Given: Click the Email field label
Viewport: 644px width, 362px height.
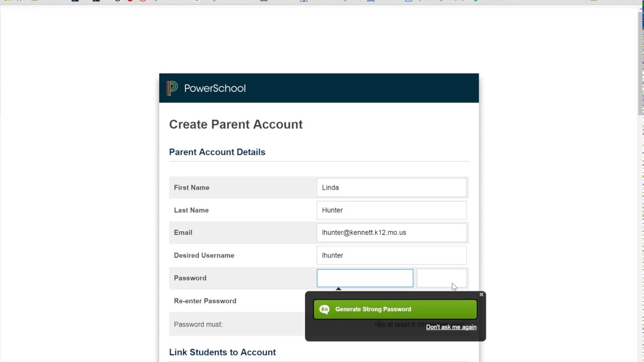Looking at the screenshot, I should click(183, 232).
